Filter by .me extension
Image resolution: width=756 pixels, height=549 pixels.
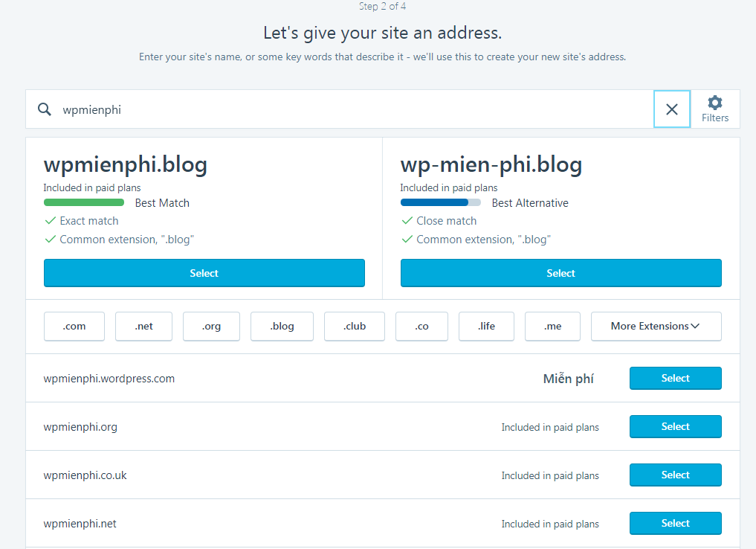[552, 326]
